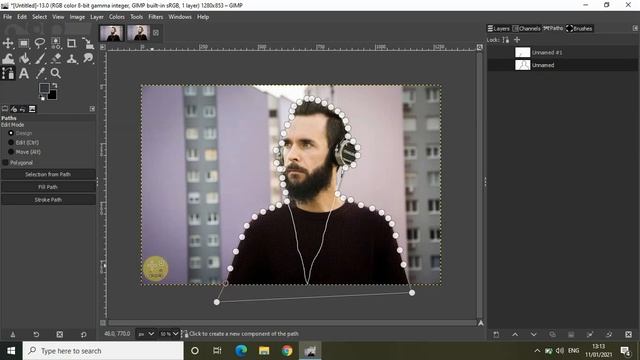Screen dimensions: 640x360
Task: Close current image tab
Action: click(x=156, y=33)
